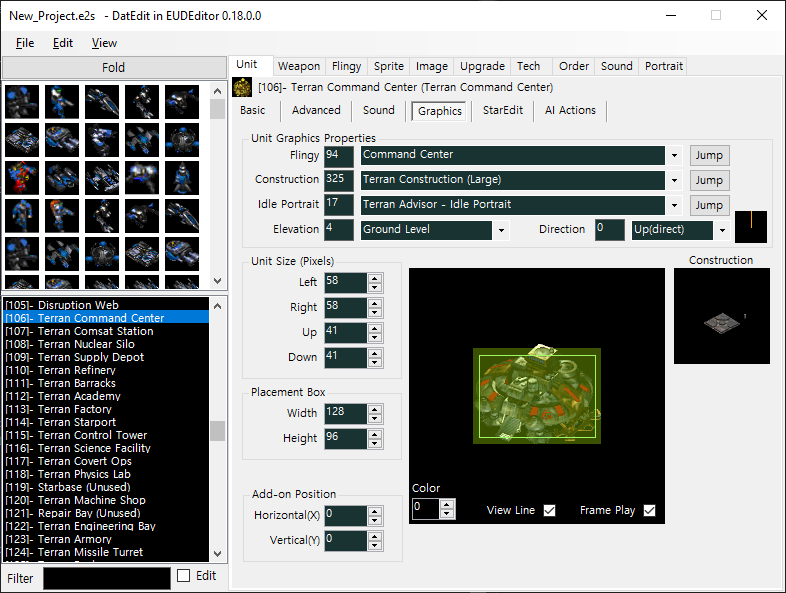Expand the Elevation Ground Level dropdown
Image resolution: width=786 pixels, height=593 pixels.
tap(501, 231)
